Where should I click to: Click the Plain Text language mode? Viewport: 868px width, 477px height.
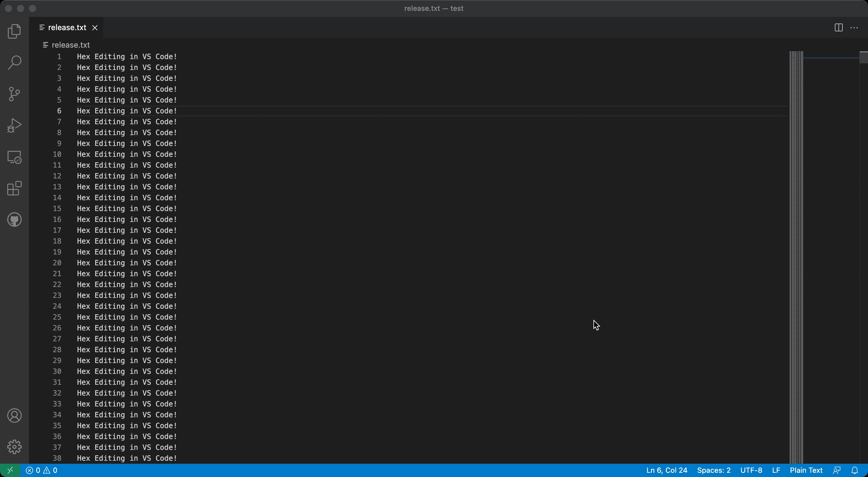(x=806, y=469)
